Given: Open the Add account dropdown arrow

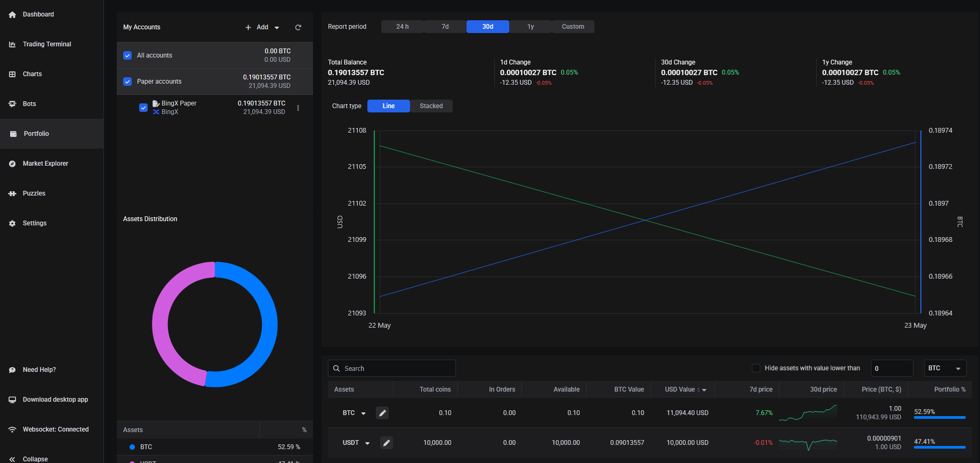Looking at the screenshot, I should 277,28.
